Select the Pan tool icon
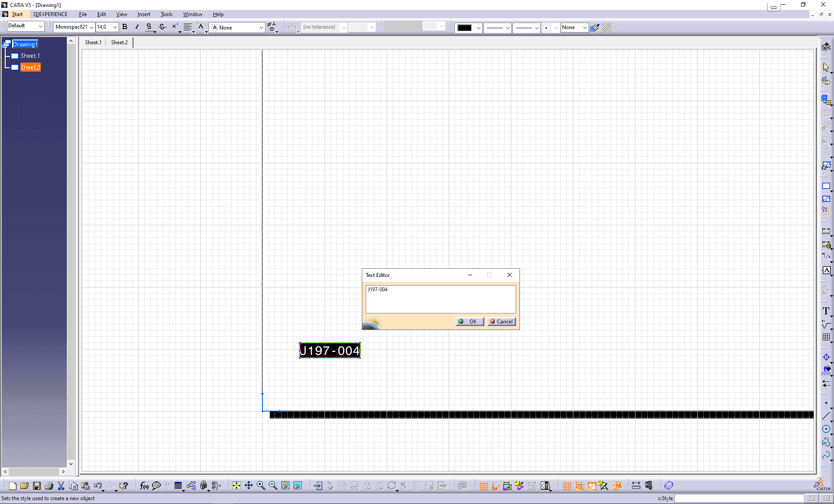 pyautogui.click(x=248, y=486)
